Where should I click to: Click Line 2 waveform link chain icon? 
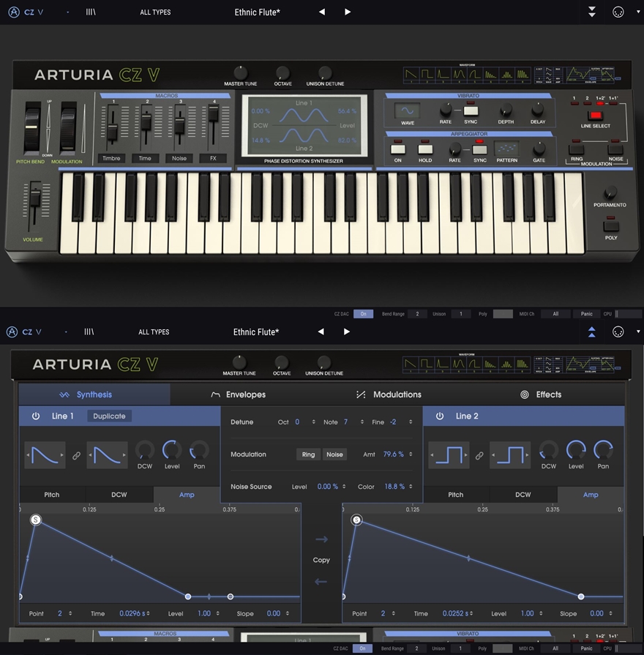point(479,455)
